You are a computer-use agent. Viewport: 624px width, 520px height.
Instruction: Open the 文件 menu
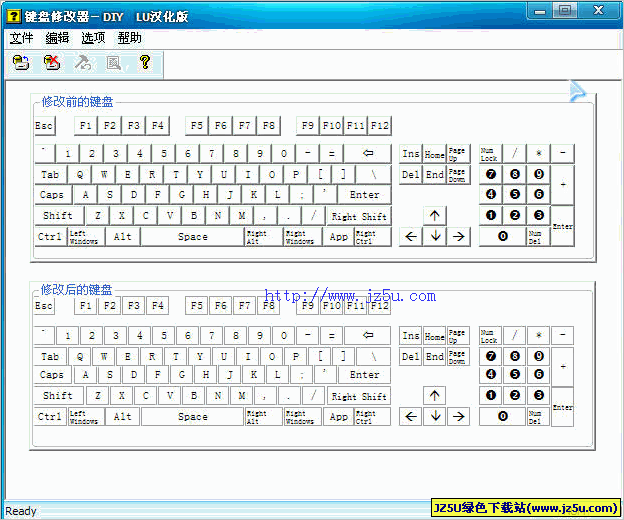pyautogui.click(x=21, y=38)
